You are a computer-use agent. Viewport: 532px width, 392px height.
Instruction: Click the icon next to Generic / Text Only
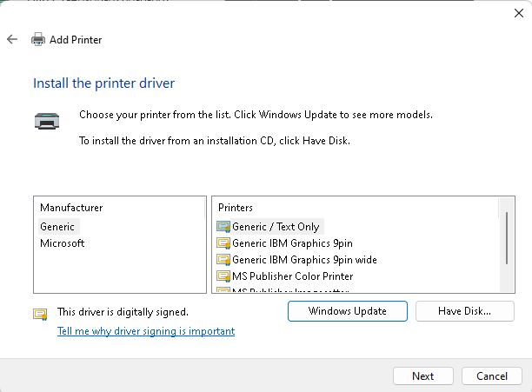(223, 227)
